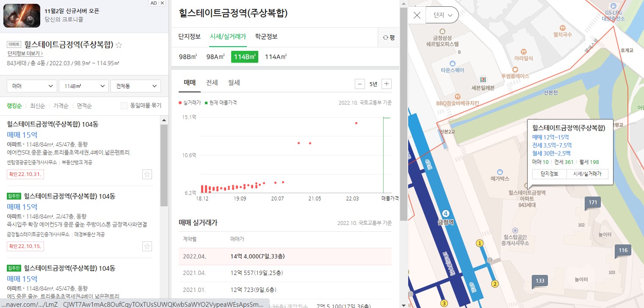The image size is (644, 308).
Task: Click subway exit 1 marker
Action: tap(480, 243)
